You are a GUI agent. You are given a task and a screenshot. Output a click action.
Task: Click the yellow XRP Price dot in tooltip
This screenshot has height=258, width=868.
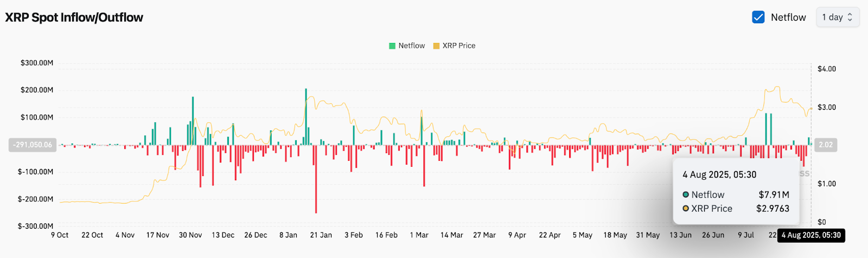(686, 209)
